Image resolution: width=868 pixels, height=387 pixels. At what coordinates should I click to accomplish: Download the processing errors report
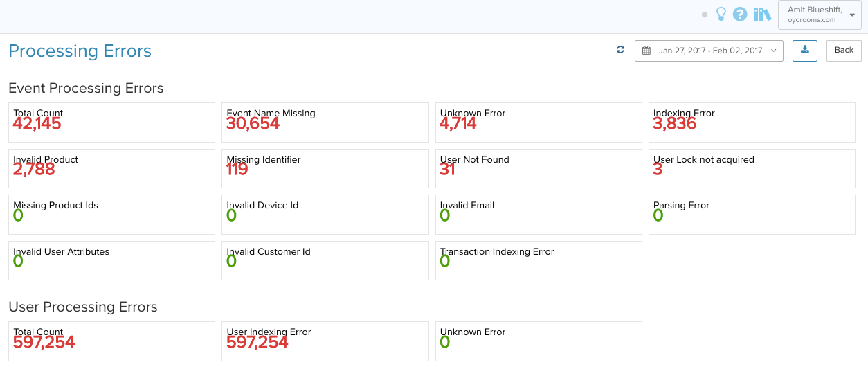805,51
